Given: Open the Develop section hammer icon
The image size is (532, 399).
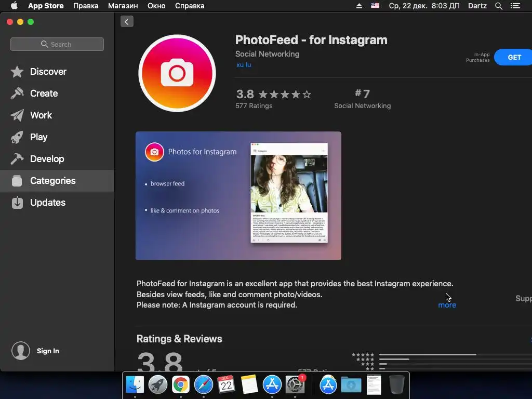Looking at the screenshot, I should click(17, 159).
